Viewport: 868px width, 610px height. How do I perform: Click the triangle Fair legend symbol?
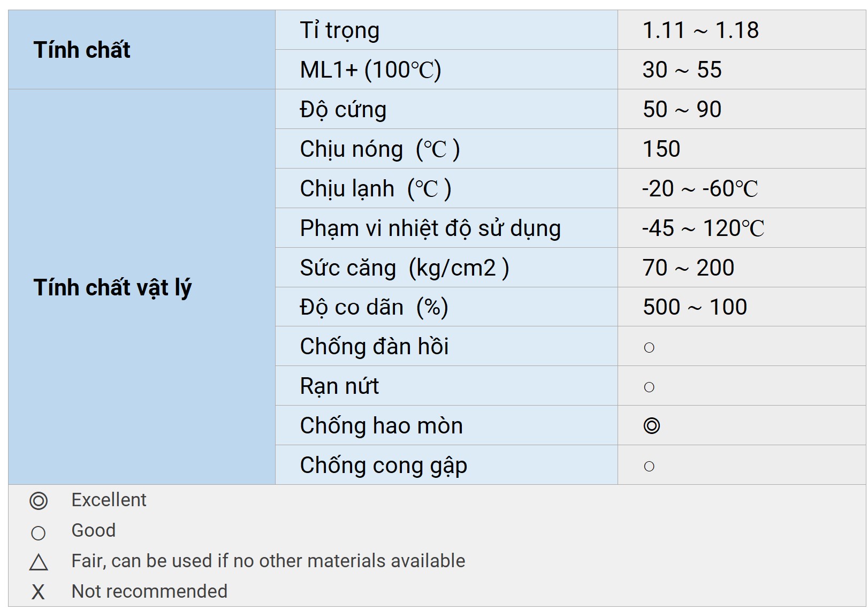39,562
